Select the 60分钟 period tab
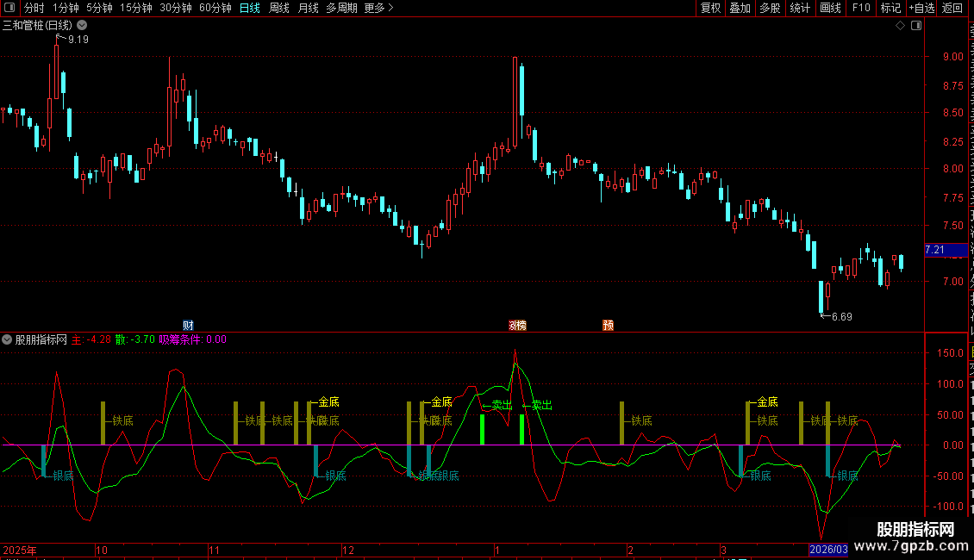Image resolution: width=974 pixels, height=560 pixels. [x=215, y=8]
